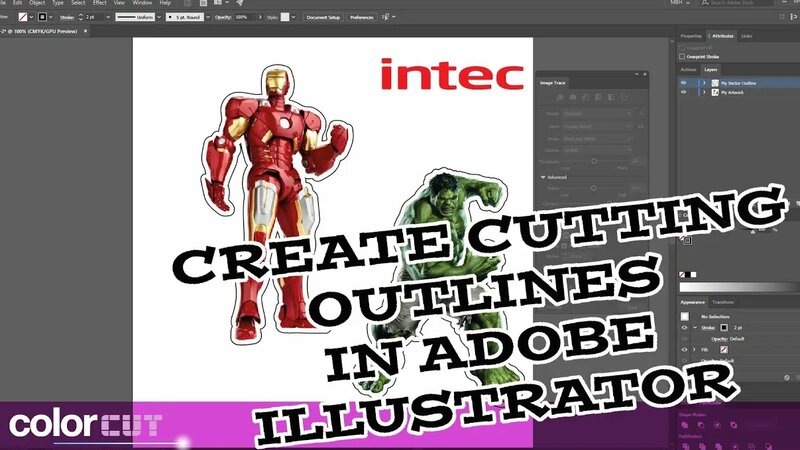
Task: Click the 2 pt stroke weight field
Action: 93,17
